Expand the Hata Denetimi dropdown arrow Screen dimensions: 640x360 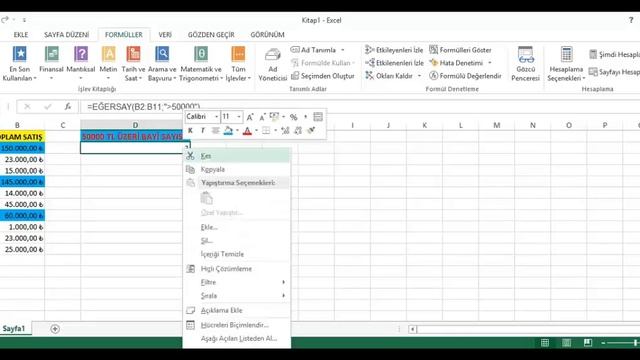[490, 63]
